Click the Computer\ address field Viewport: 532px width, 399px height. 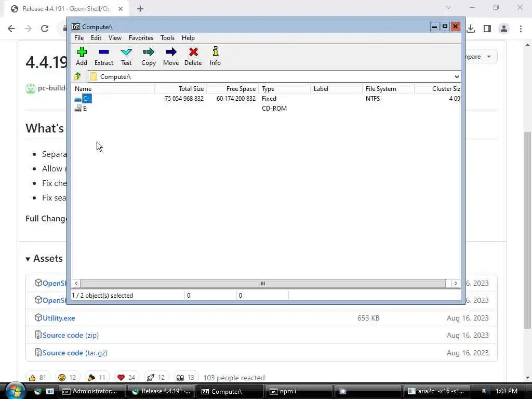coord(271,77)
